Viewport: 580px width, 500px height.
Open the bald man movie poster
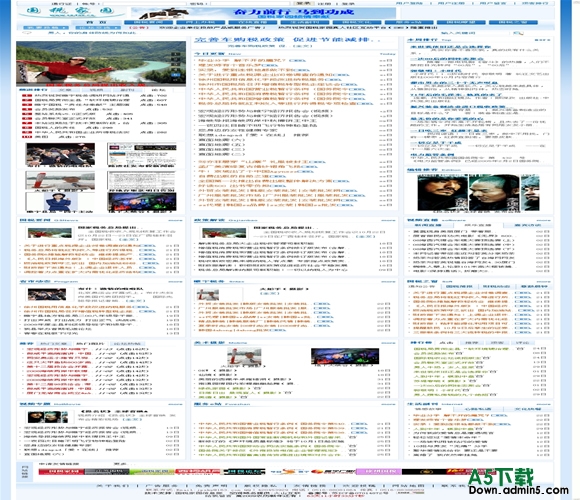click(494, 193)
